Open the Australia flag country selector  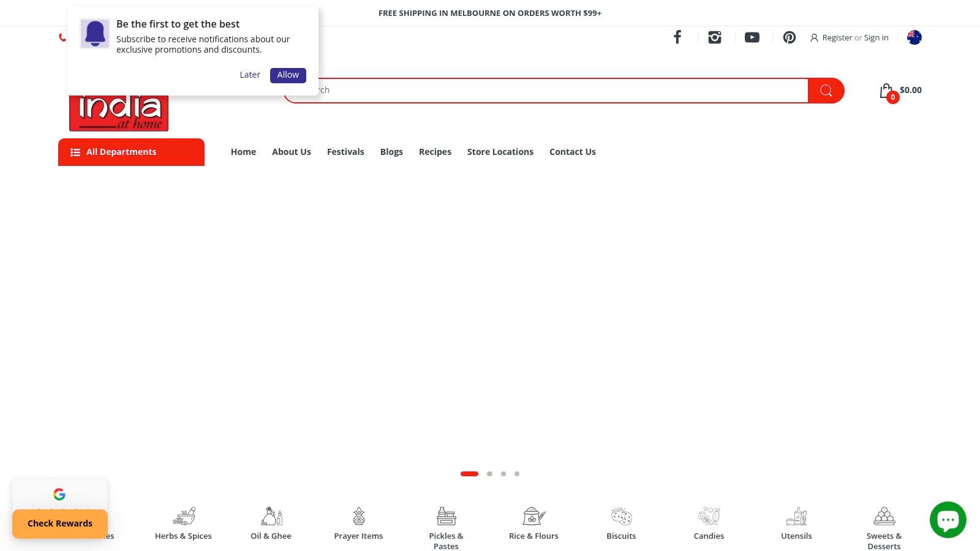click(x=914, y=37)
